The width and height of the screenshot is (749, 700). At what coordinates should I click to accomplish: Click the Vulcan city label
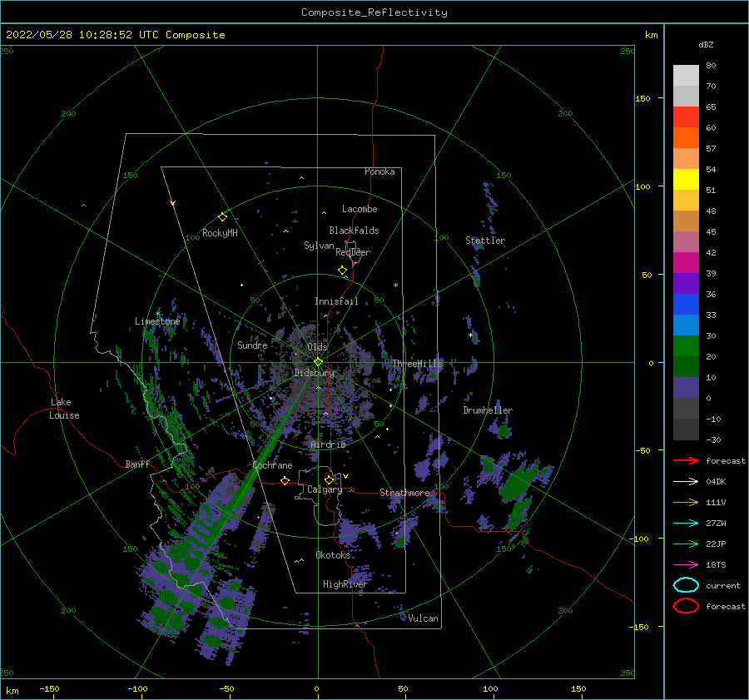(x=423, y=618)
